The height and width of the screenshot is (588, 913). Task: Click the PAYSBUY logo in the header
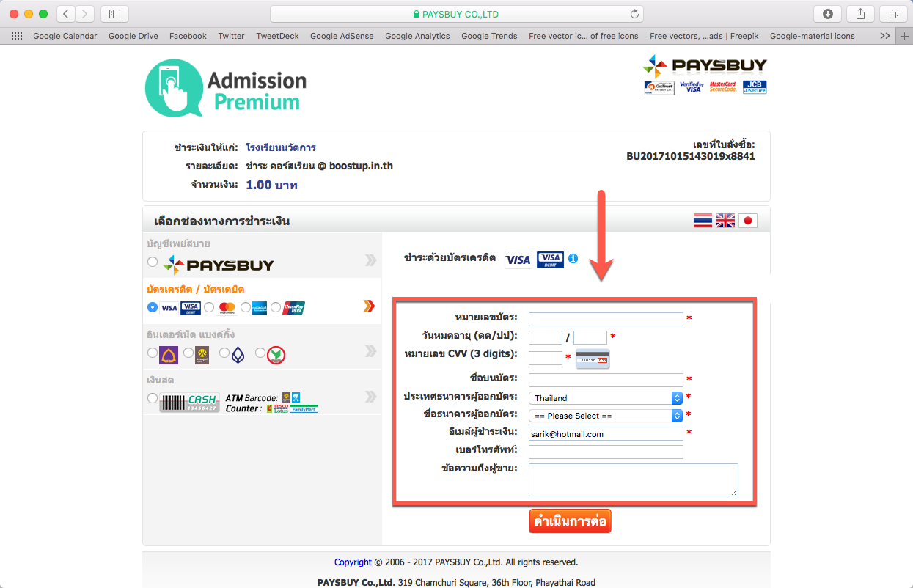(704, 65)
